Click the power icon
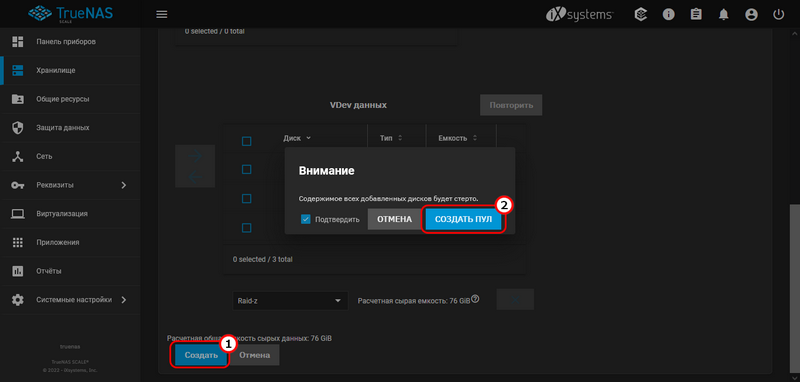 tap(779, 14)
